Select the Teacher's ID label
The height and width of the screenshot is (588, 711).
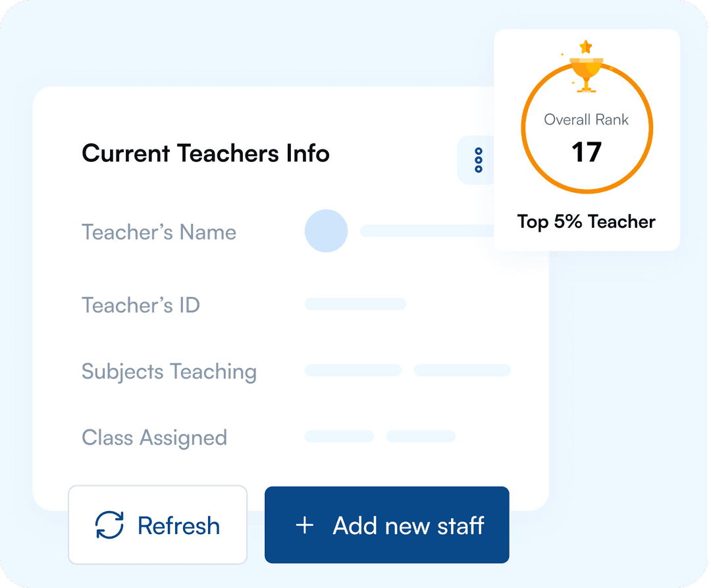140,306
